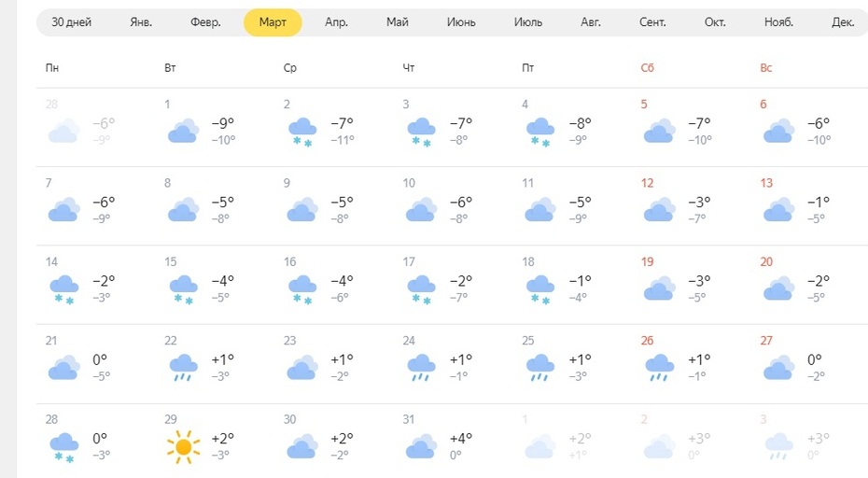Open the March 21 day with 0° temperature
Screen dimensions: 868x478
coord(96,363)
